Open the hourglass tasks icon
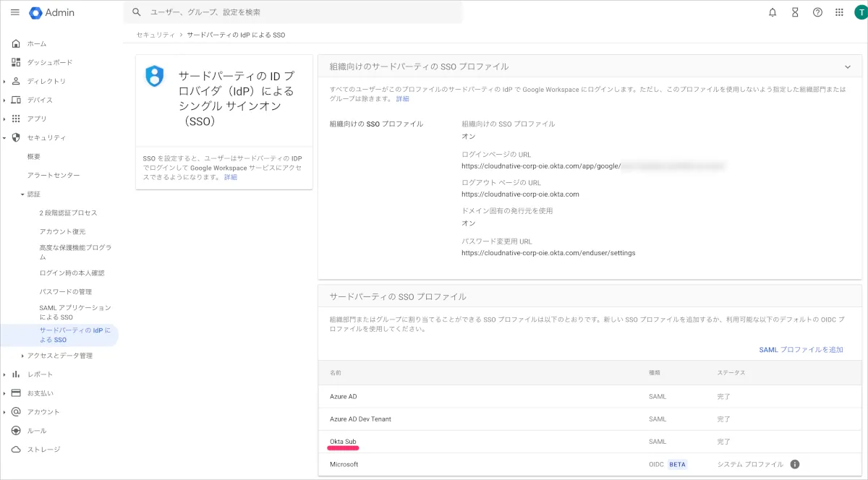Viewport: 868px width, 480px height. [795, 12]
